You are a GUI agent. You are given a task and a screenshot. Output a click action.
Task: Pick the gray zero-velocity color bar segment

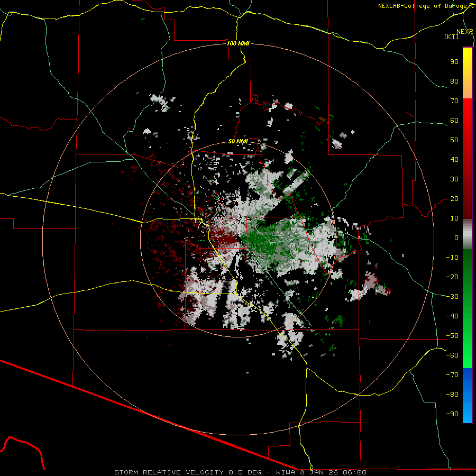467,234
